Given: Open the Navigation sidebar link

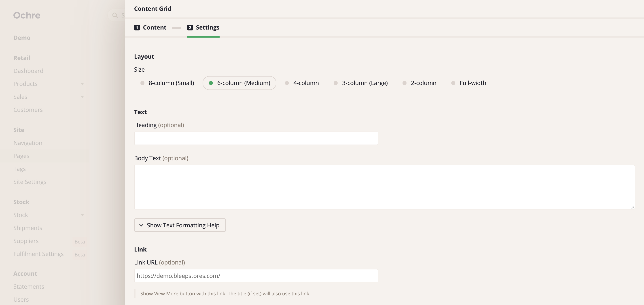Looking at the screenshot, I should pyautogui.click(x=28, y=143).
